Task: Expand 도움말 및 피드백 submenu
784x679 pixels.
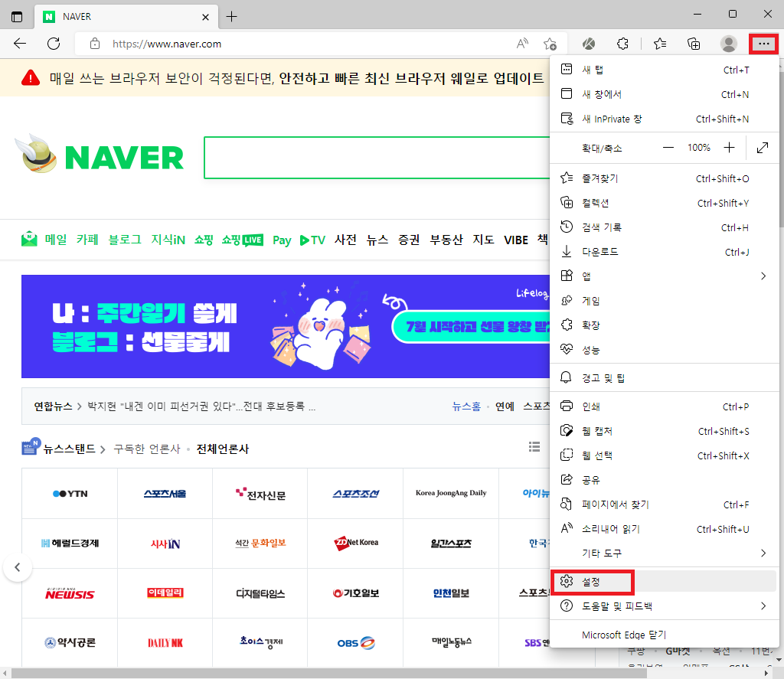Action: click(664, 606)
